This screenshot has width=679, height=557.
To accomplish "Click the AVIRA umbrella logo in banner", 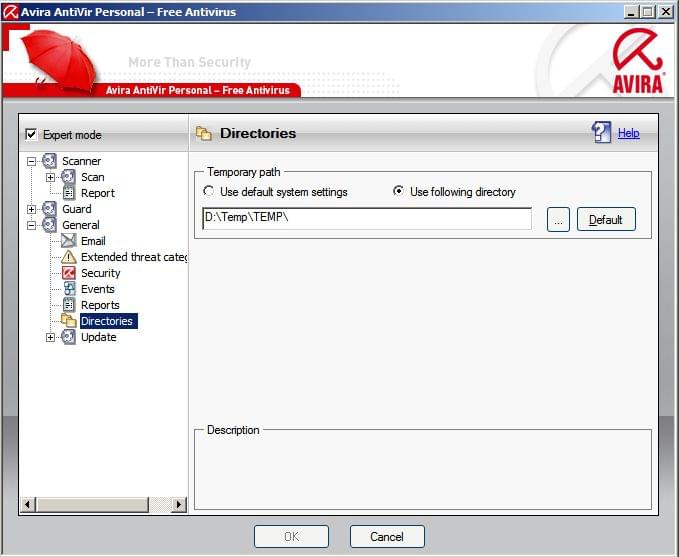I will click(637, 61).
